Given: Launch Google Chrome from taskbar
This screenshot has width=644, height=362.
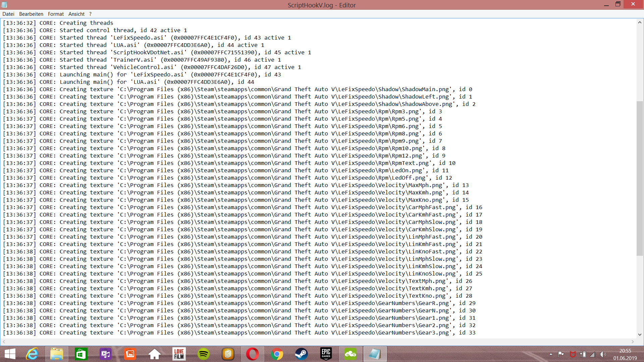Looking at the screenshot, I should (277, 354).
